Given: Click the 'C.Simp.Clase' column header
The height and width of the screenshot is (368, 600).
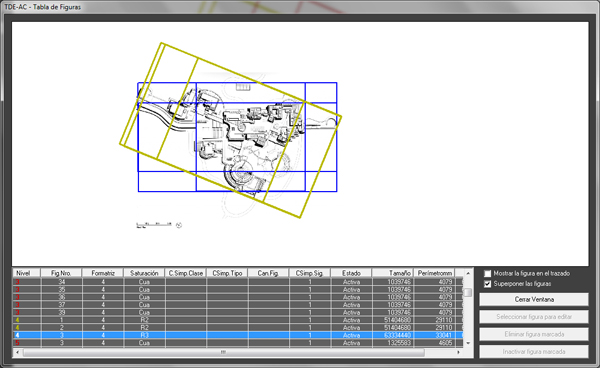Looking at the screenshot, I should pos(186,273).
